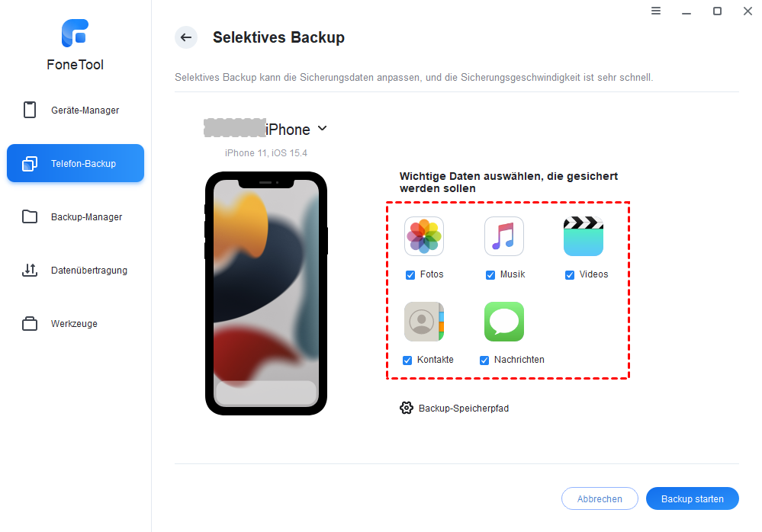Open the Geräte-Manager section

coord(76,111)
